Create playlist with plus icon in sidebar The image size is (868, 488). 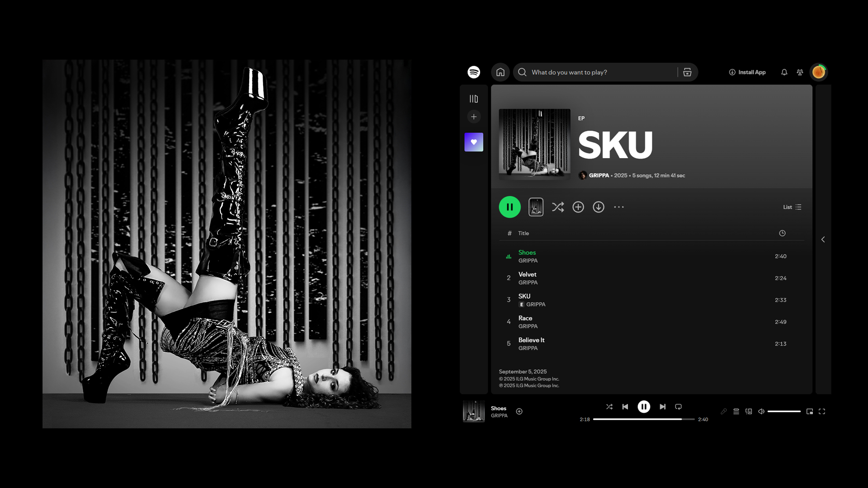474,117
